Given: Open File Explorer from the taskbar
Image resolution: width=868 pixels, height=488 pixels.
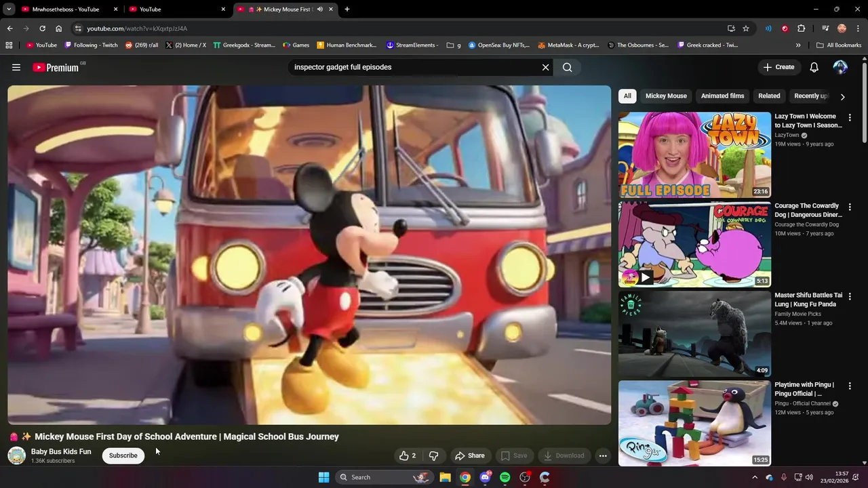Looking at the screenshot, I should (445, 477).
